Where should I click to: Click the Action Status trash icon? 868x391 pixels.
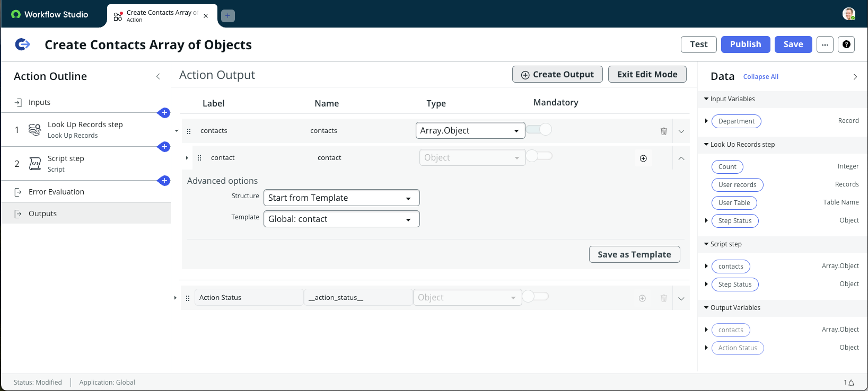tap(663, 298)
